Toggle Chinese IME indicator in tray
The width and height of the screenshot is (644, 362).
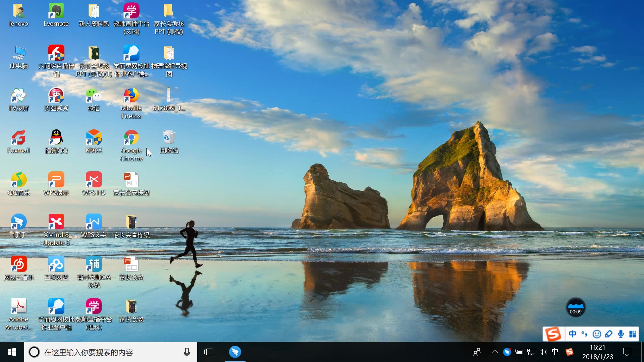(x=555, y=352)
